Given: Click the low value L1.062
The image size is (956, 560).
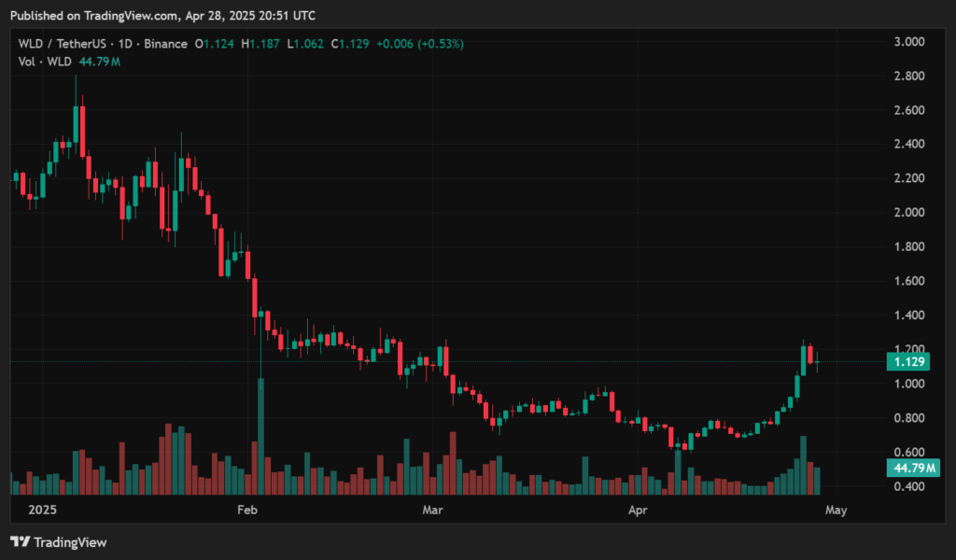Looking at the screenshot, I should tap(305, 44).
